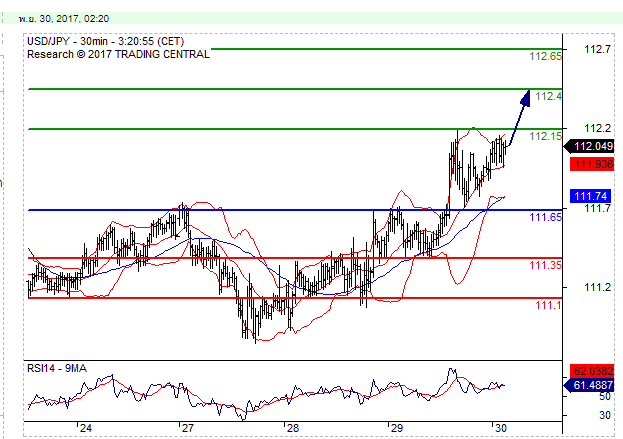Click the RSI14 - 9MA indicator label

coord(57,368)
